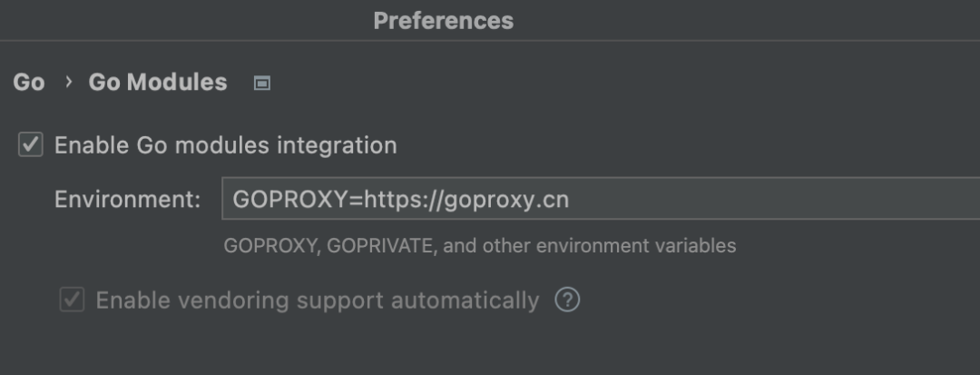The height and width of the screenshot is (375, 980).
Task: Click the breadcrumb arrow after Go
Action: (x=68, y=83)
